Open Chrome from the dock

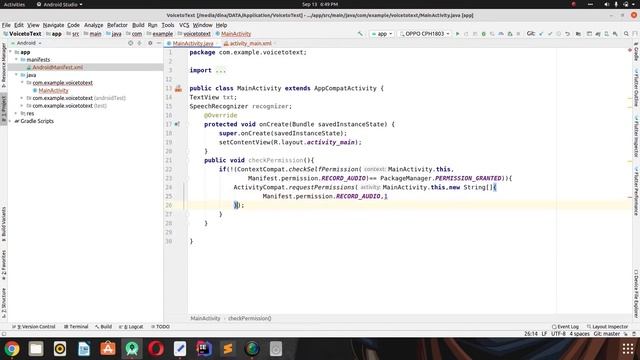pos(12,349)
